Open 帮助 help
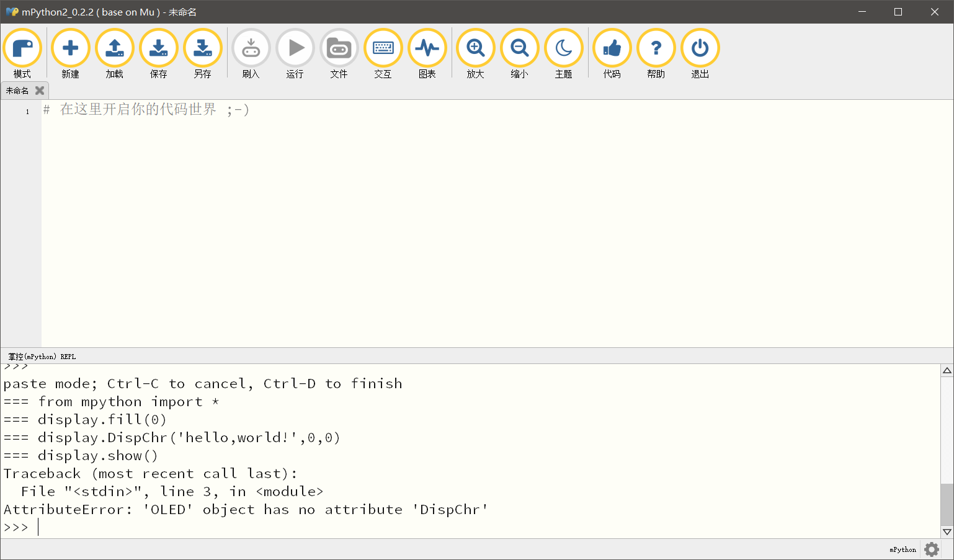Viewport: 954px width, 560px height. pyautogui.click(x=656, y=54)
